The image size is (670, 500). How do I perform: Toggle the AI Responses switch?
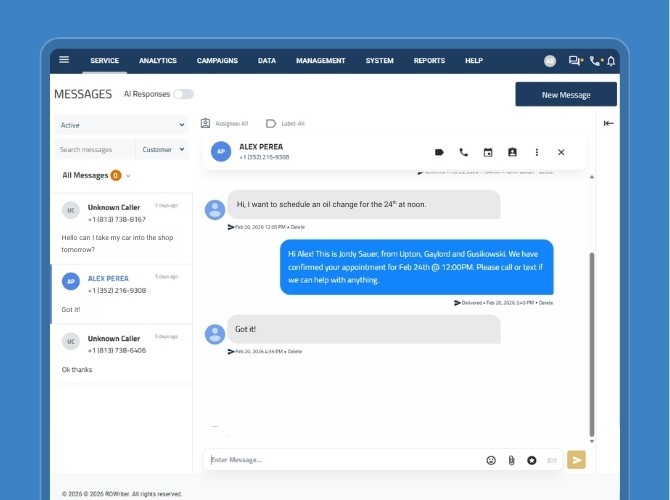coord(183,94)
